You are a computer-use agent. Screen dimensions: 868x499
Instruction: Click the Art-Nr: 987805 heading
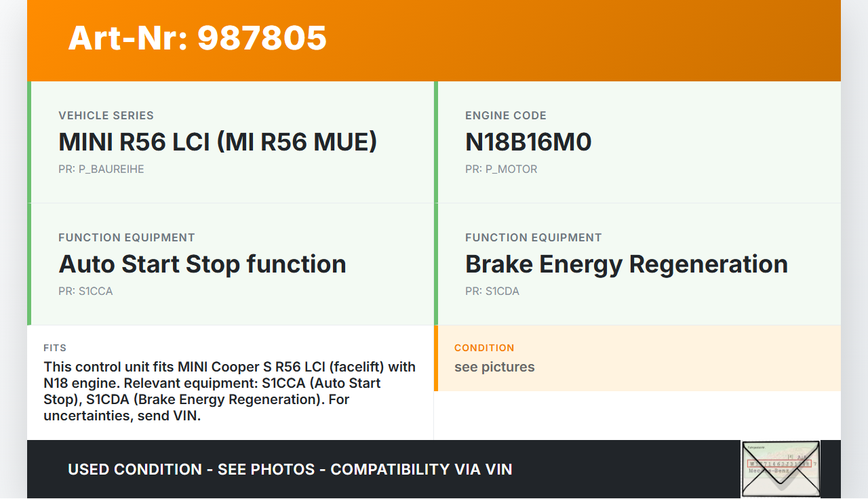click(197, 38)
